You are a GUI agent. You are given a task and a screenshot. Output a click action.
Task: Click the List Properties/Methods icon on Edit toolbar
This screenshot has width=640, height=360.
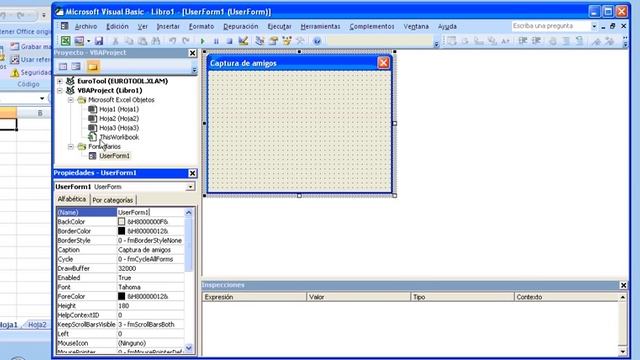[x=451, y=41]
